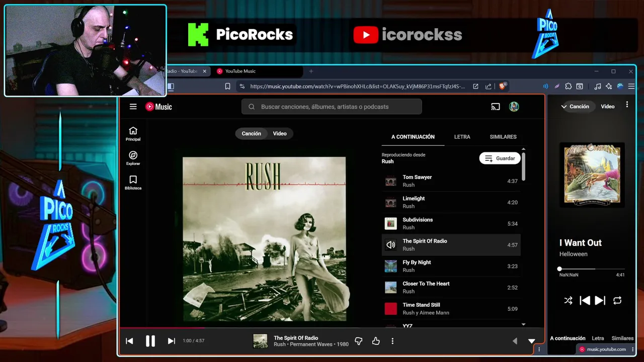Click scroll-down arrow of queue list
The image size is (644, 362).
click(x=523, y=325)
